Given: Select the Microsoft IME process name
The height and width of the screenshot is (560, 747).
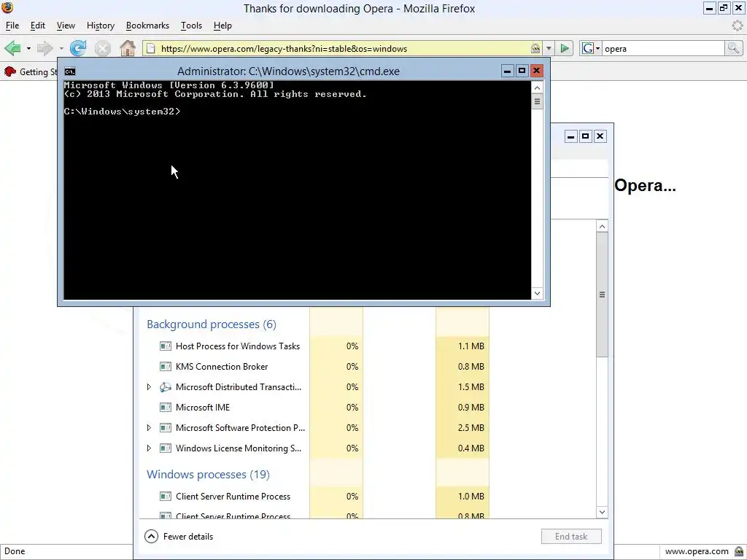Looking at the screenshot, I should [x=203, y=408].
